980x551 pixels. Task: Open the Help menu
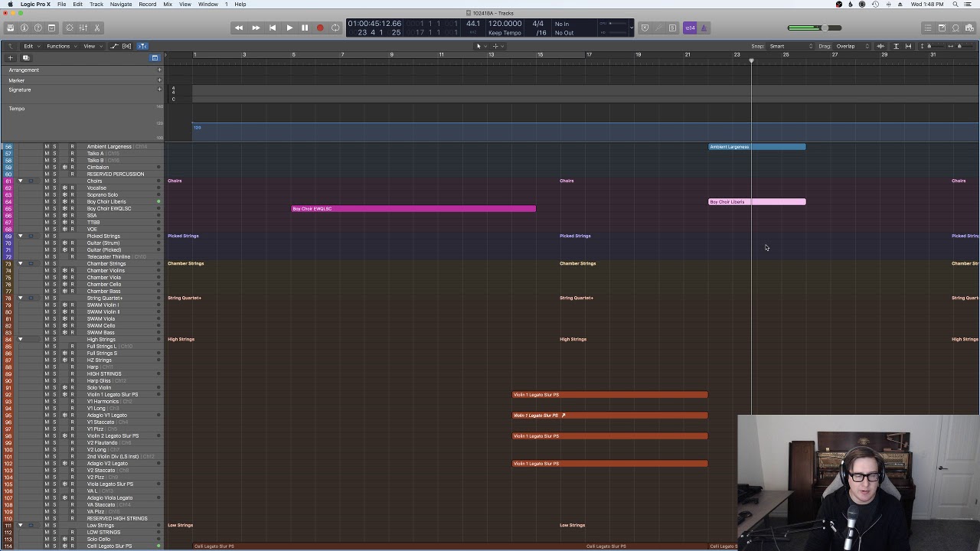click(x=240, y=5)
